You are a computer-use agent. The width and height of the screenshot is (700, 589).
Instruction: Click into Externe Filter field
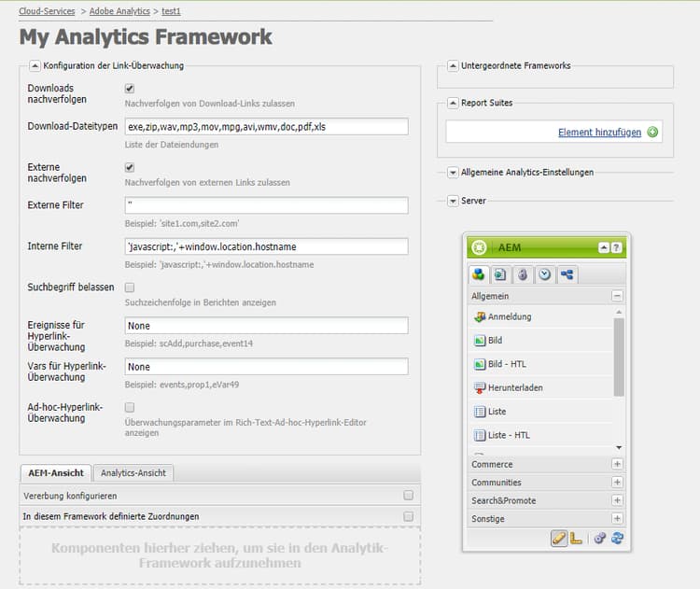click(267, 205)
